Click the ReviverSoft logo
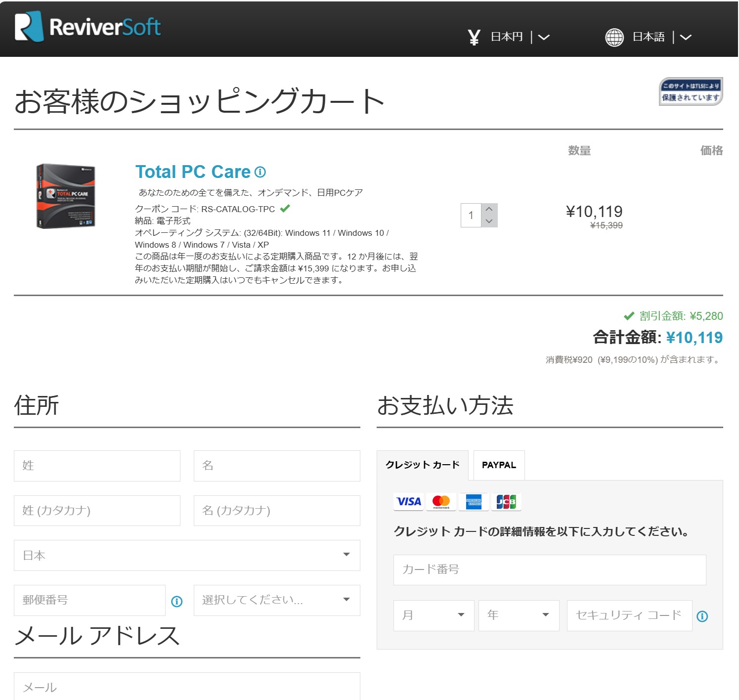 click(87, 26)
